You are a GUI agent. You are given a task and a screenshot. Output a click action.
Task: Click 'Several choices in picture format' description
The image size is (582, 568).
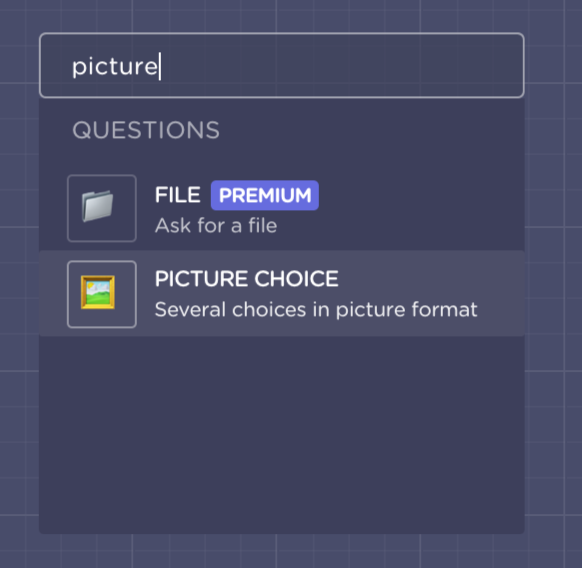tap(316, 310)
